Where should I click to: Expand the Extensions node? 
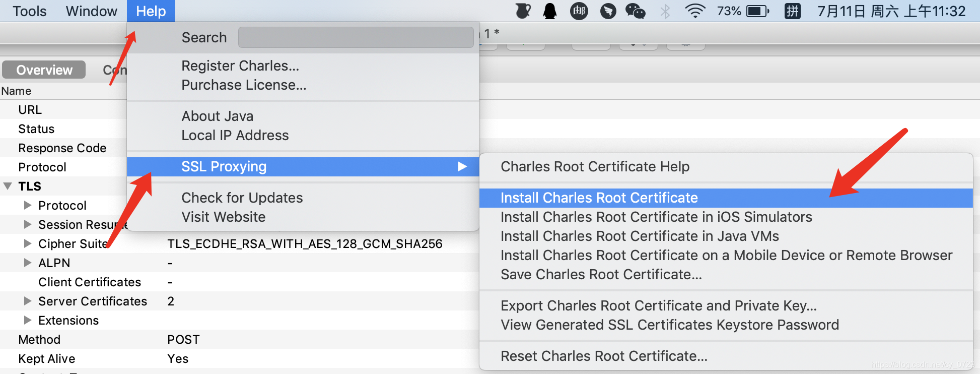click(x=28, y=320)
